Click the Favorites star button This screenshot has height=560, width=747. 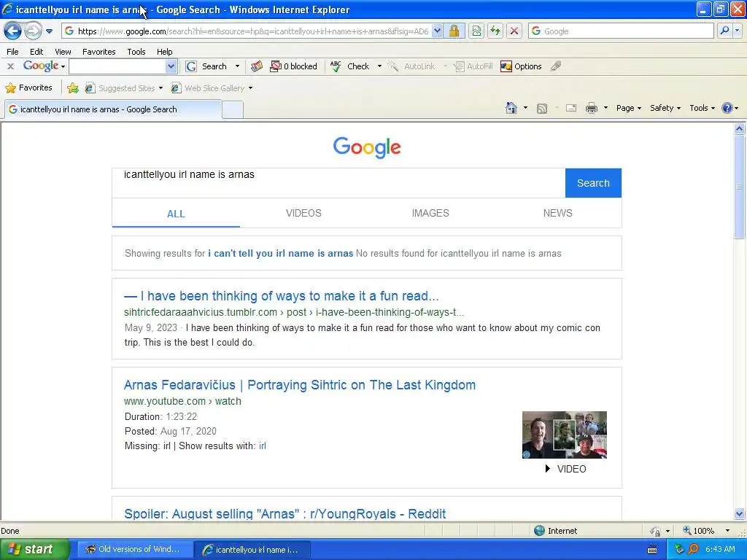coord(28,88)
